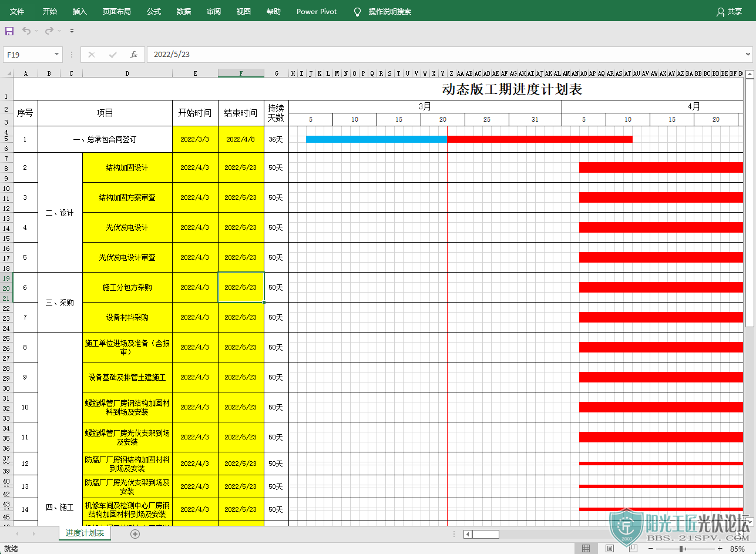Open the 插入 ribbon tab
The image size is (756, 554).
coord(79,12)
